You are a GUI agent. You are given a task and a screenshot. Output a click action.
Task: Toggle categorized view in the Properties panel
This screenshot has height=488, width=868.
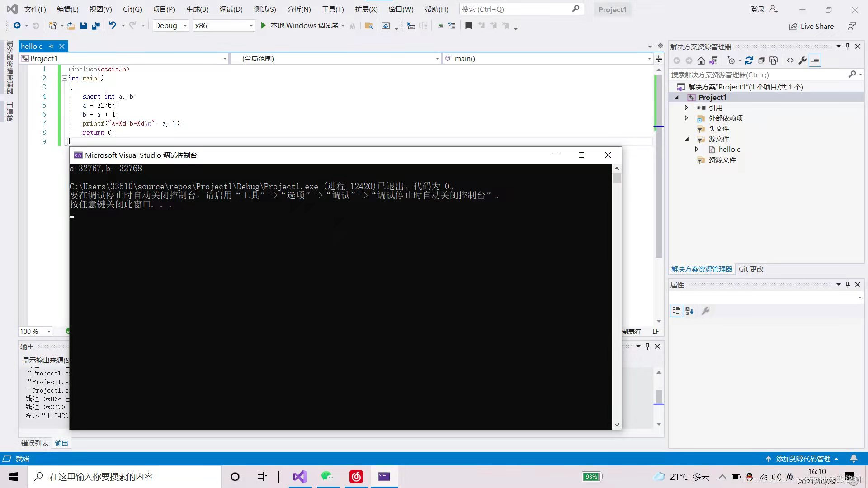point(676,311)
